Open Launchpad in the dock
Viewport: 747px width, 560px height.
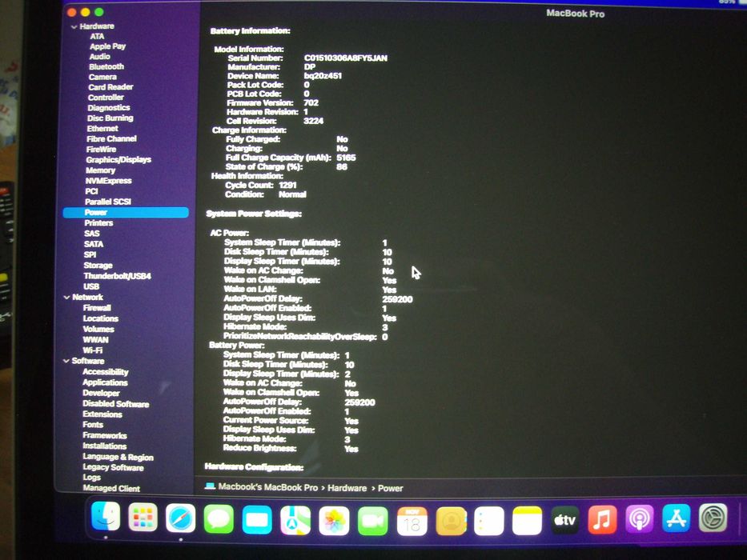[143, 518]
